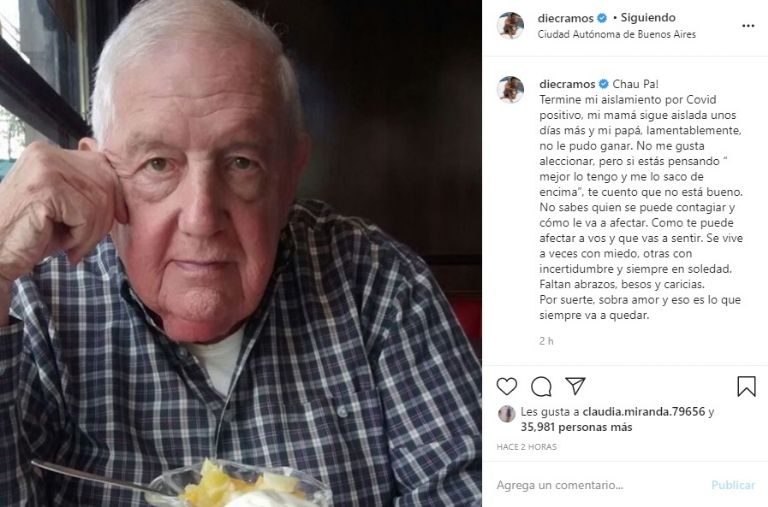Save post with the bookmark icon
The image size is (768, 507).
(746, 386)
